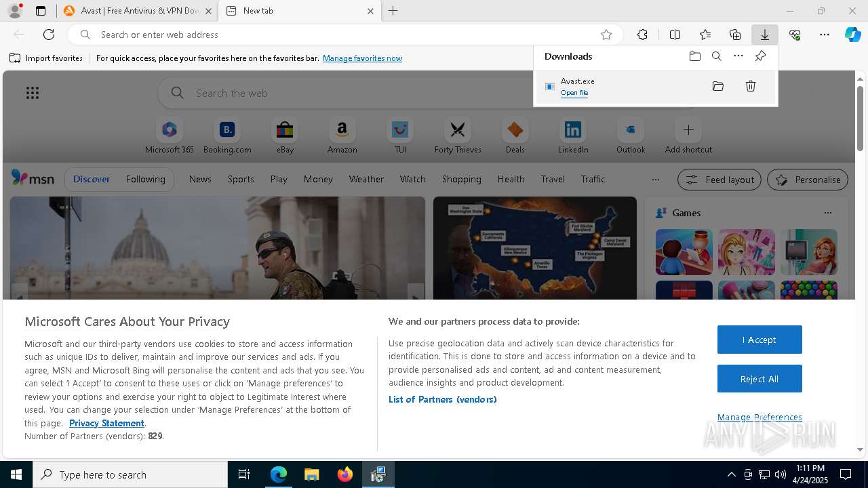Select the Following feed tab
Viewport: 868px width, 488px height.
click(145, 179)
